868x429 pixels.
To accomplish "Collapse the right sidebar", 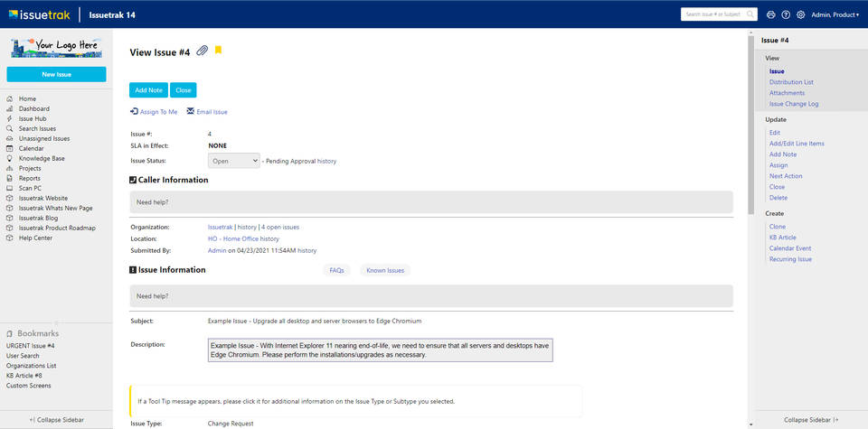I will tap(810, 420).
